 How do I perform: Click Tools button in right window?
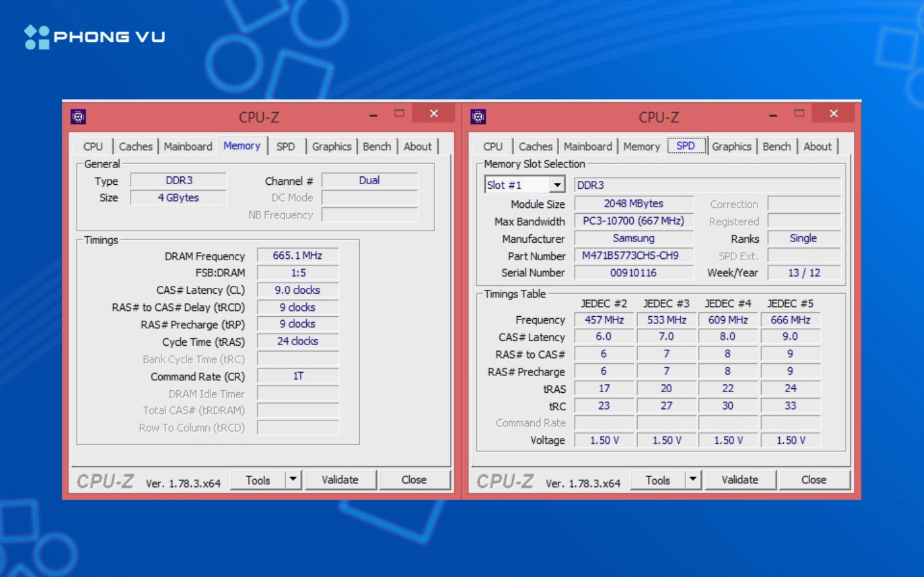[658, 480]
